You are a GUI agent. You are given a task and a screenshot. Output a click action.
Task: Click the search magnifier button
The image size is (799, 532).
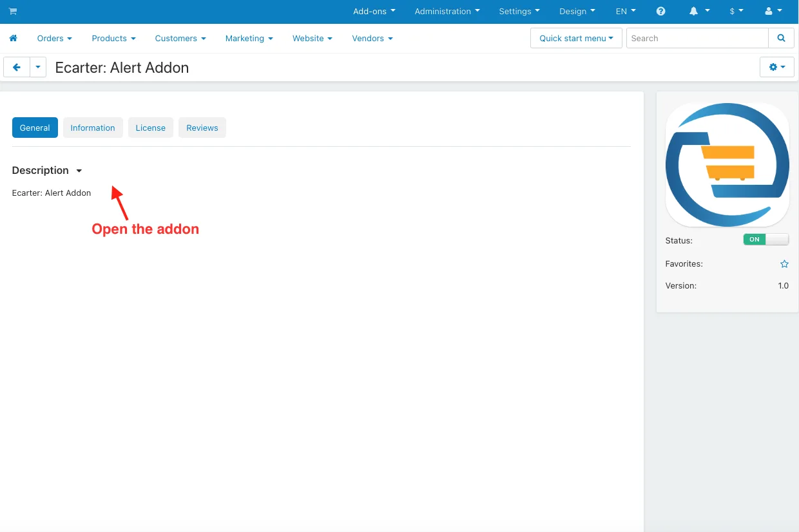(781, 39)
